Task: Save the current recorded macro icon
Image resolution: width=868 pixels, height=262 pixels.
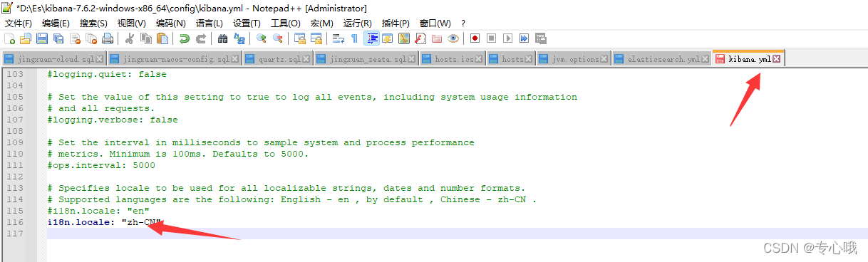Action: tap(541, 38)
